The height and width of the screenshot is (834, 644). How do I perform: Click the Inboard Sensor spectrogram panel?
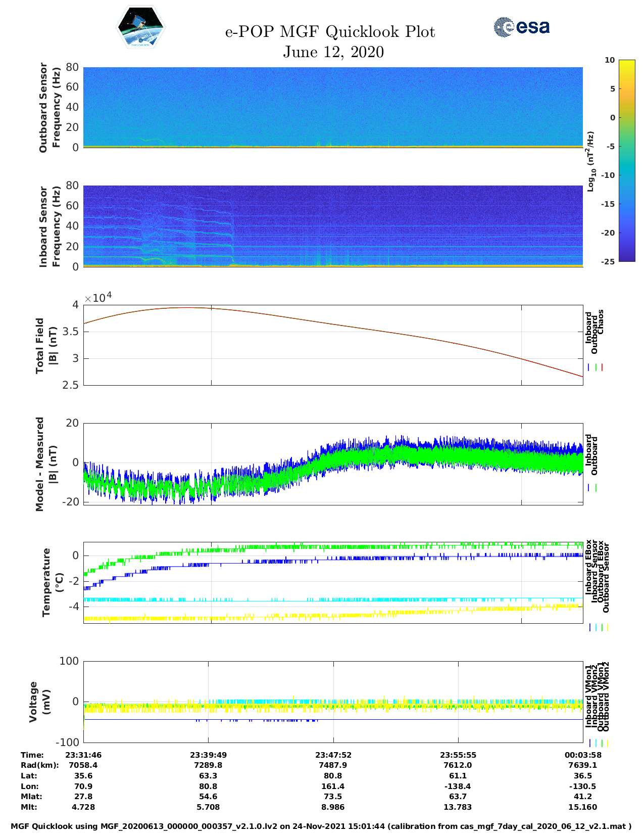[333, 226]
